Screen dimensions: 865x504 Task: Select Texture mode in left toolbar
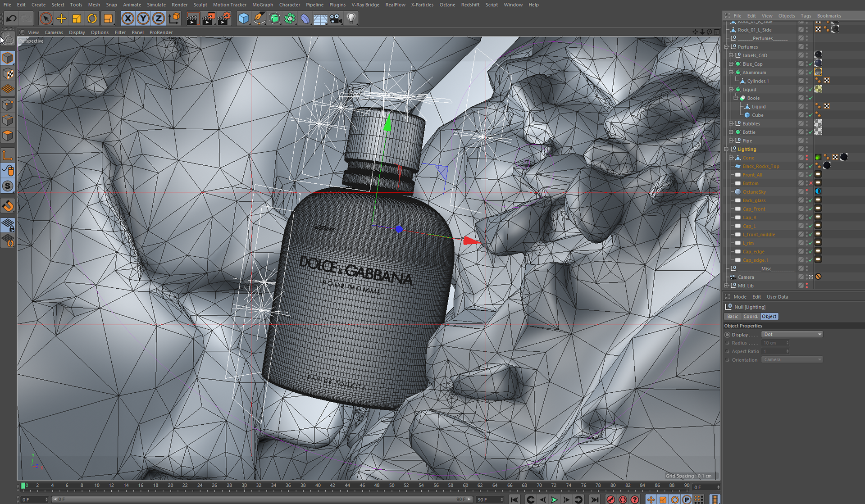[x=8, y=74]
